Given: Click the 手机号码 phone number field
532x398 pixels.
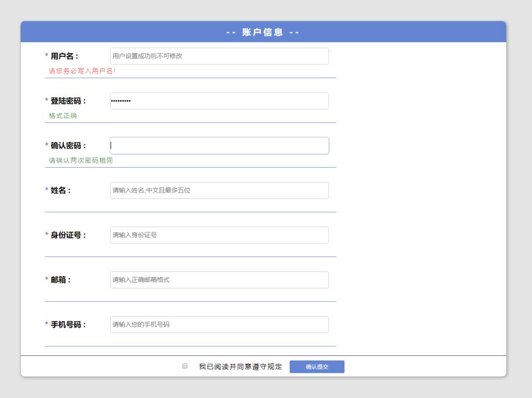Looking at the screenshot, I should click(219, 325).
